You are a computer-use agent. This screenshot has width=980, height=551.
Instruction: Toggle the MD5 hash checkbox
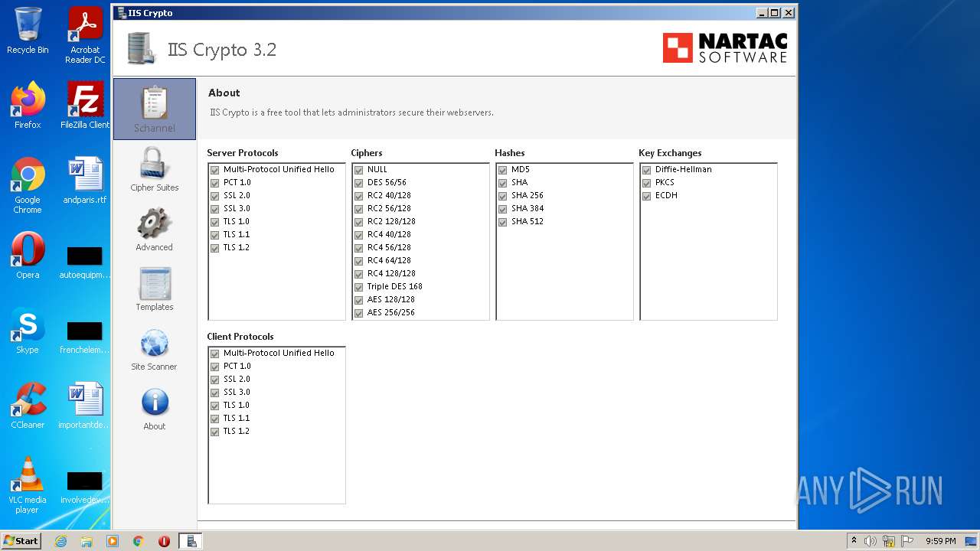tap(503, 170)
